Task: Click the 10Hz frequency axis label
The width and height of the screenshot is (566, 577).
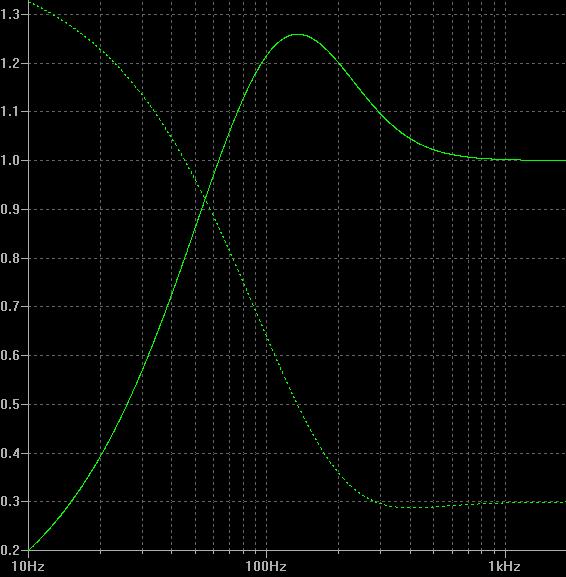Action: coord(28,566)
